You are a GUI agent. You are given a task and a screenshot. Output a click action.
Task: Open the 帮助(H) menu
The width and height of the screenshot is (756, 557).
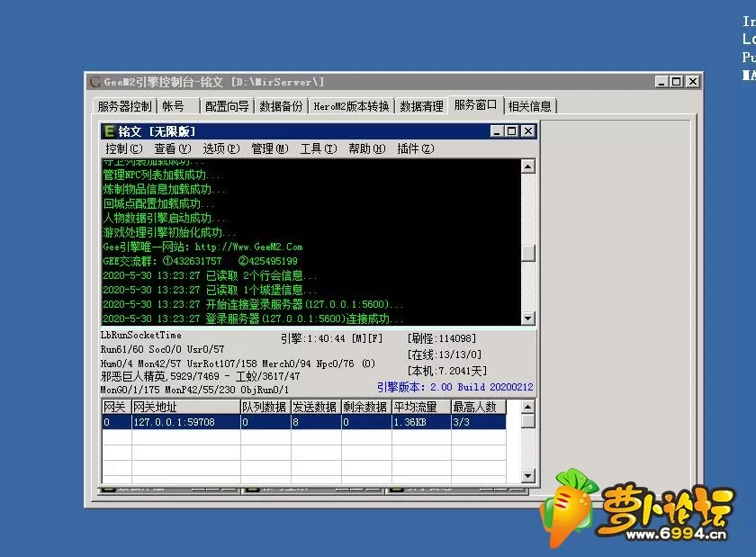[367, 148]
